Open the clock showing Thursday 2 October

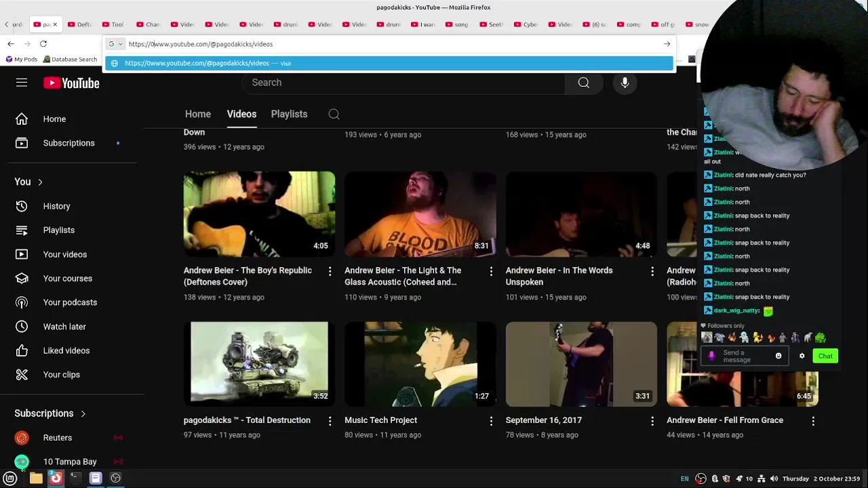(822, 479)
